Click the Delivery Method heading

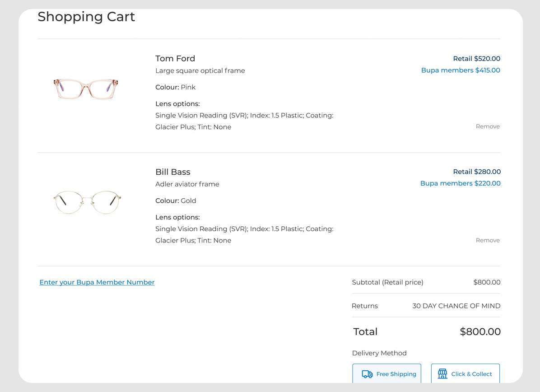pos(379,353)
